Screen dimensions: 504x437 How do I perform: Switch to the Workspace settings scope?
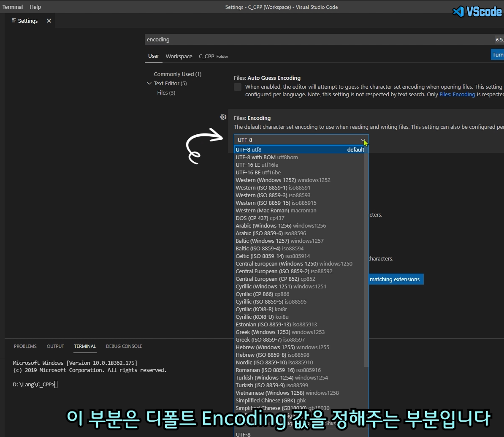click(179, 56)
